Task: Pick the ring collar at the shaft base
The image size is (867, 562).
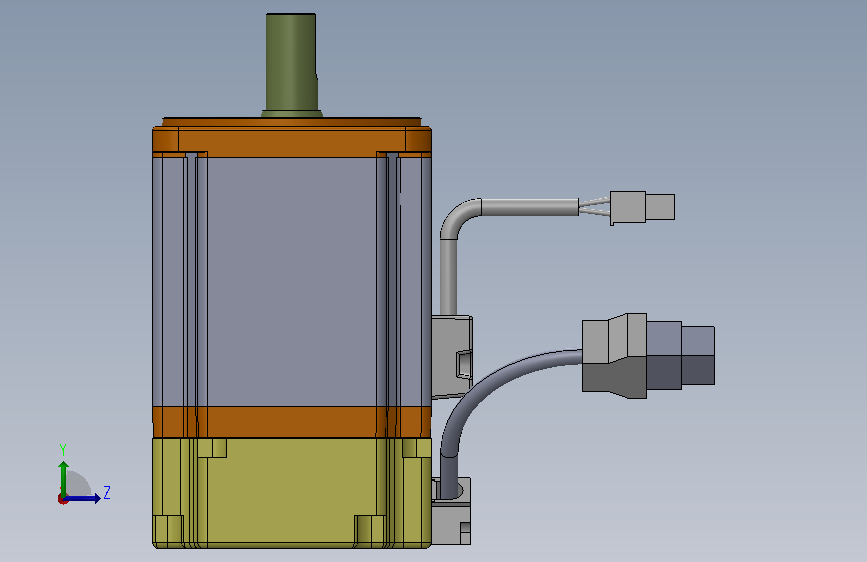Action: tap(291, 114)
